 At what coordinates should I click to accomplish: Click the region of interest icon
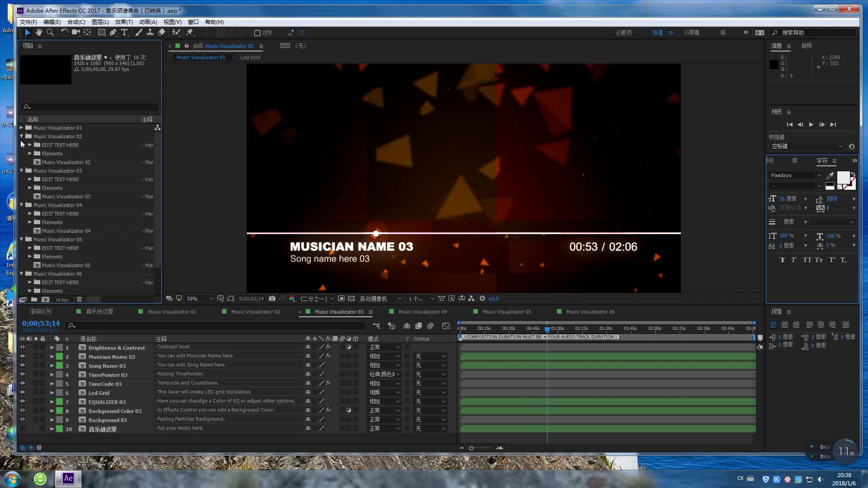[x=341, y=299]
